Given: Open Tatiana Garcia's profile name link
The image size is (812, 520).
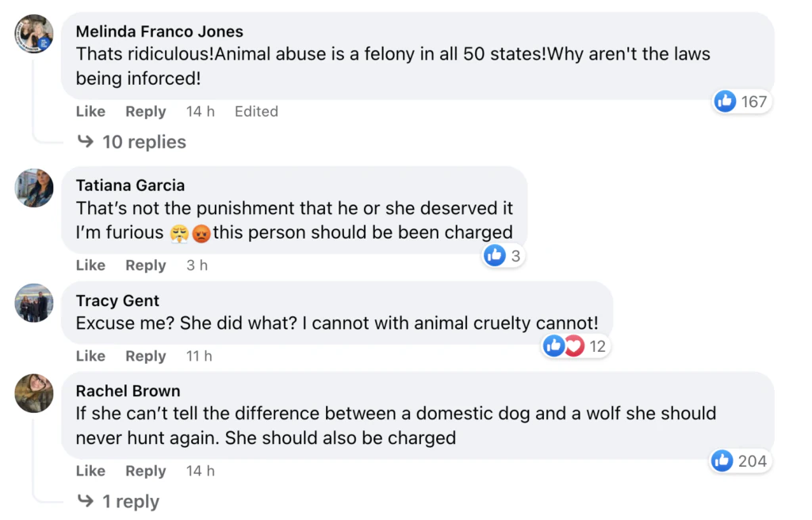Looking at the screenshot, I should (x=130, y=185).
